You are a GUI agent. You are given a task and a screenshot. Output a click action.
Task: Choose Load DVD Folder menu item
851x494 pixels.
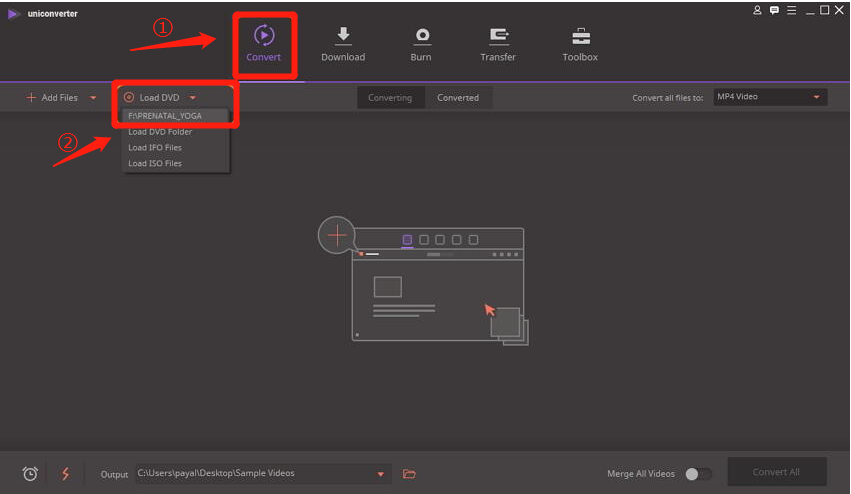click(175, 131)
